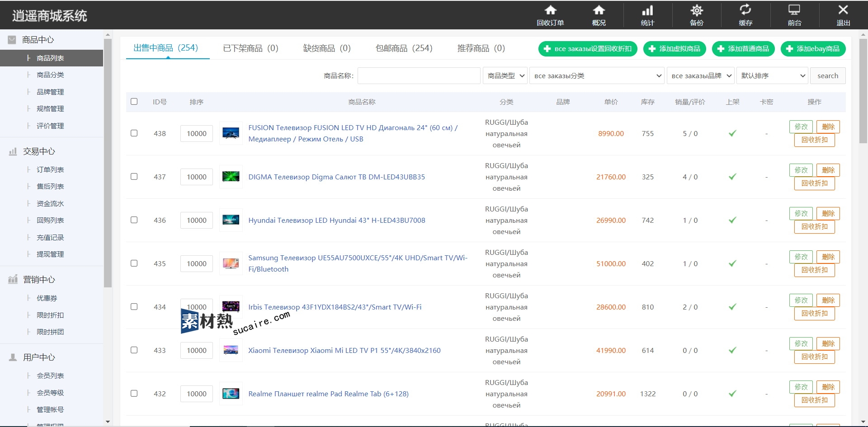868x427 pixels.
Task: Open the 统计 statistics chart icon
Action: pyautogui.click(x=648, y=10)
